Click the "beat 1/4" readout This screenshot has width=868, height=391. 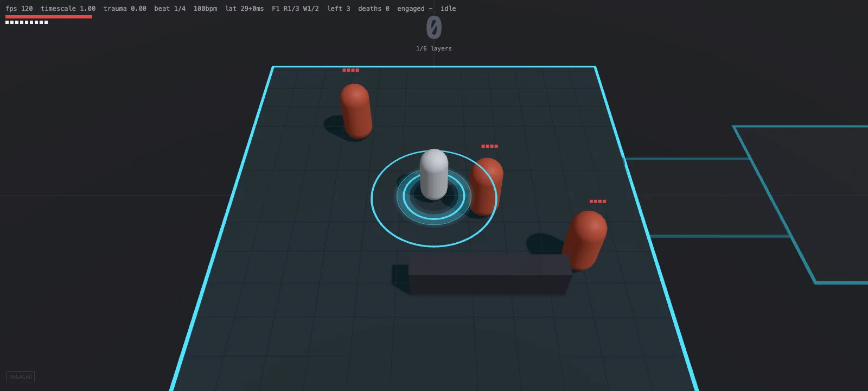pyautogui.click(x=170, y=9)
